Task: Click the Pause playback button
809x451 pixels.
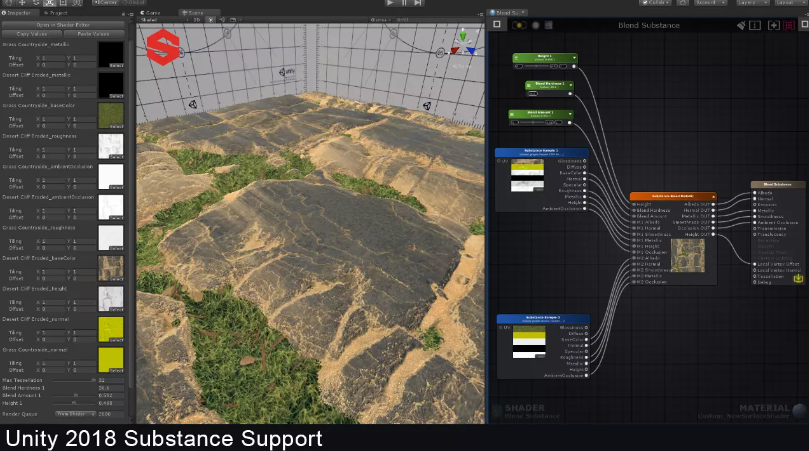Action: pos(404,3)
